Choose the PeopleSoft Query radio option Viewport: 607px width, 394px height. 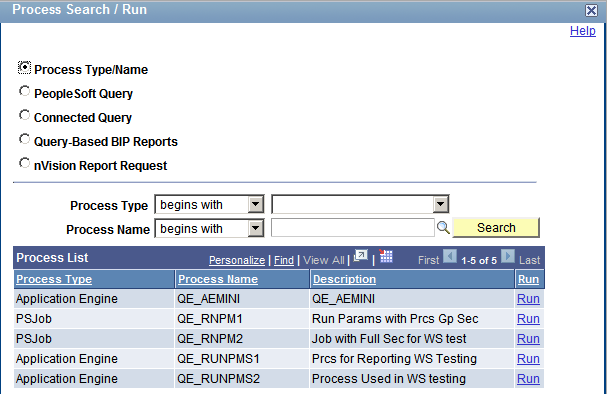click(x=24, y=91)
